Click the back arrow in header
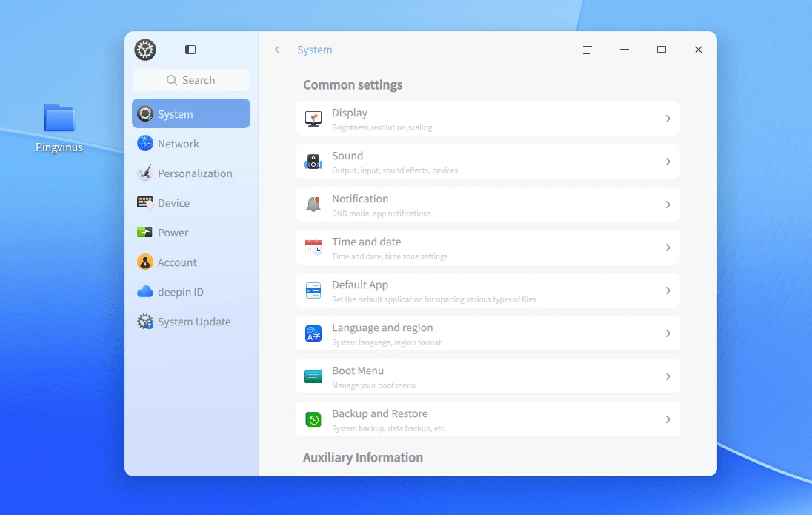 (278, 50)
